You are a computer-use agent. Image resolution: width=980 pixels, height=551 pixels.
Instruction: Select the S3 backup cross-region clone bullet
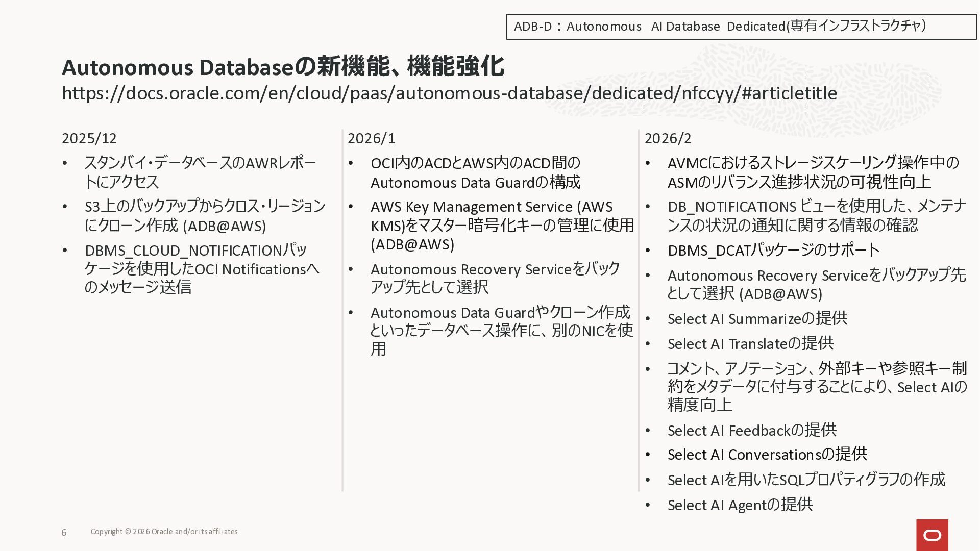(x=204, y=215)
